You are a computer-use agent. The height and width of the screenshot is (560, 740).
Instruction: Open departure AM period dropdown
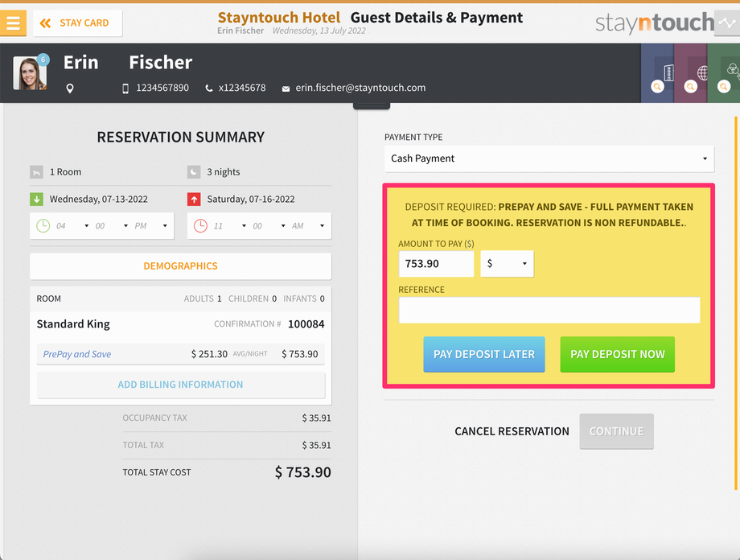point(308,226)
